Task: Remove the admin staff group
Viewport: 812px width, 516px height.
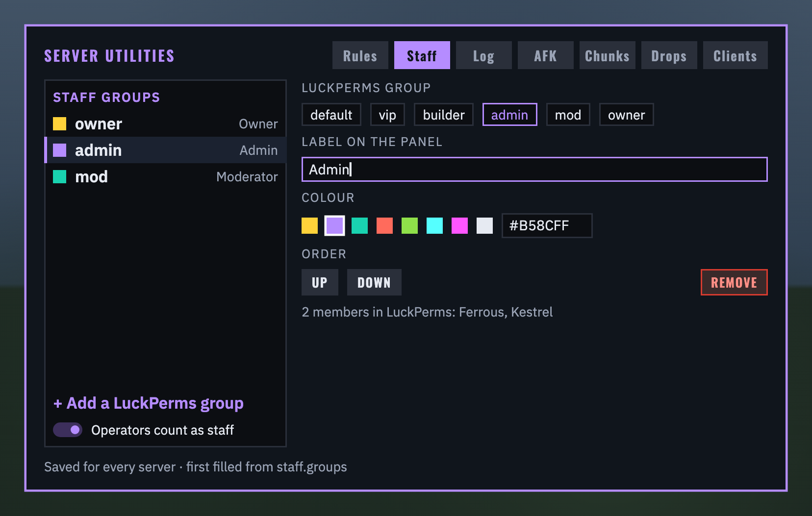Action: click(734, 282)
